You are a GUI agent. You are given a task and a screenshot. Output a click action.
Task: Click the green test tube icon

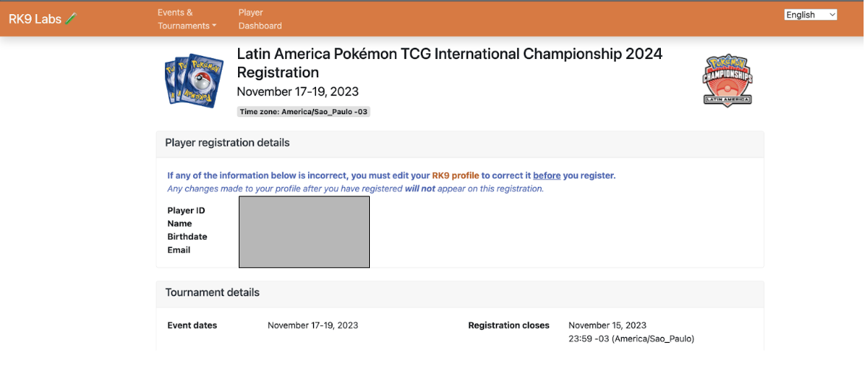point(71,19)
